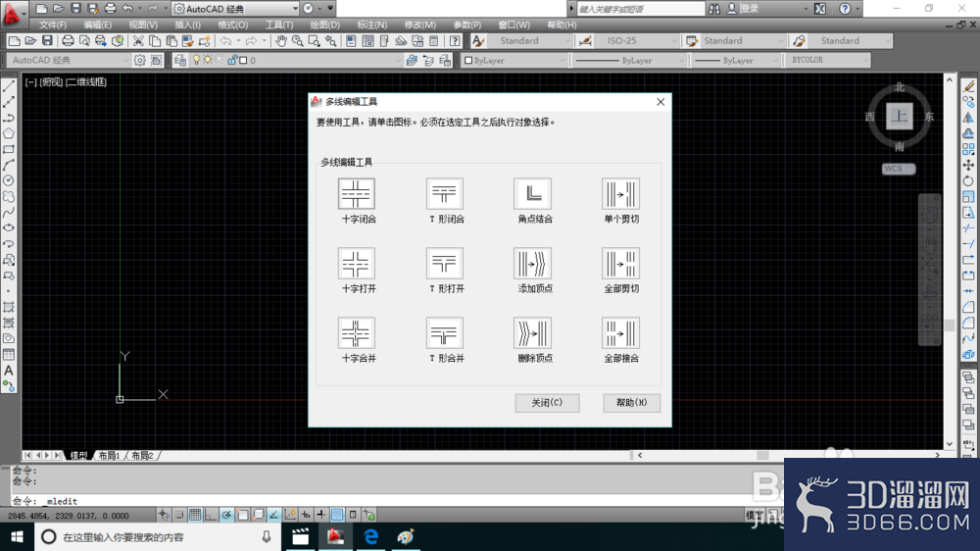
Task: Toggle dynamic UCS in status bar
Action: pyautogui.click(x=289, y=515)
